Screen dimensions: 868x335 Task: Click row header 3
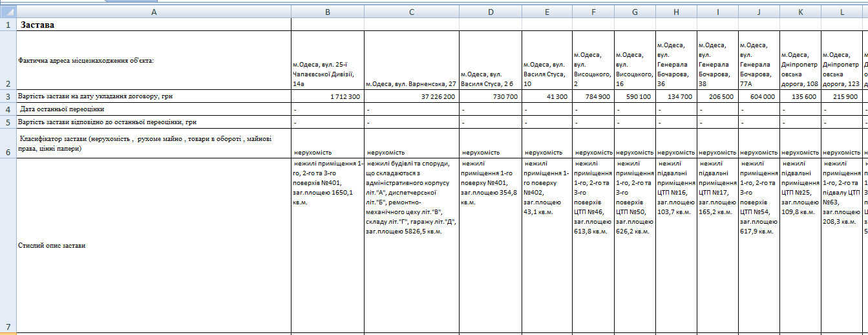(x=8, y=96)
